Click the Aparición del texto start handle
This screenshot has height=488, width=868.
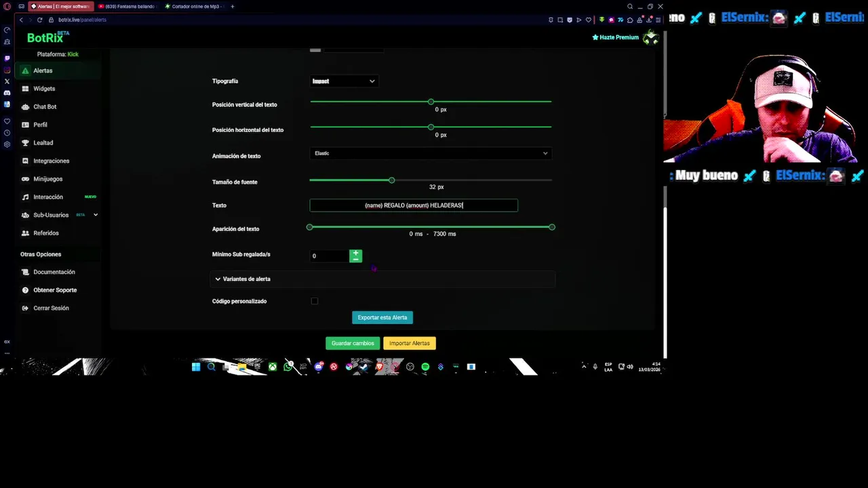[310, 227]
